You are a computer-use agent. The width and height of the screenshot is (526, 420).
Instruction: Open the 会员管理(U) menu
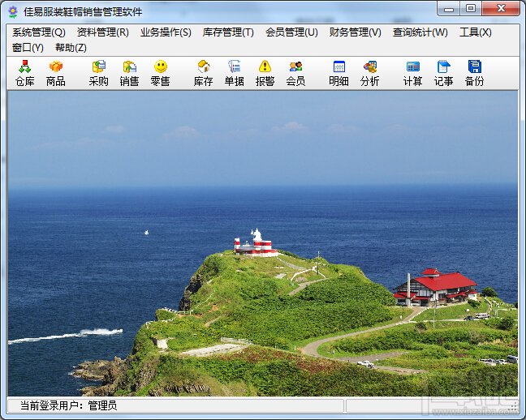[291, 32]
